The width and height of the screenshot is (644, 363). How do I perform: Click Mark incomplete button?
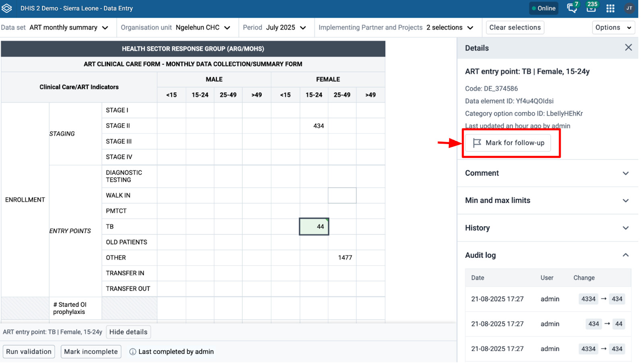(91, 352)
